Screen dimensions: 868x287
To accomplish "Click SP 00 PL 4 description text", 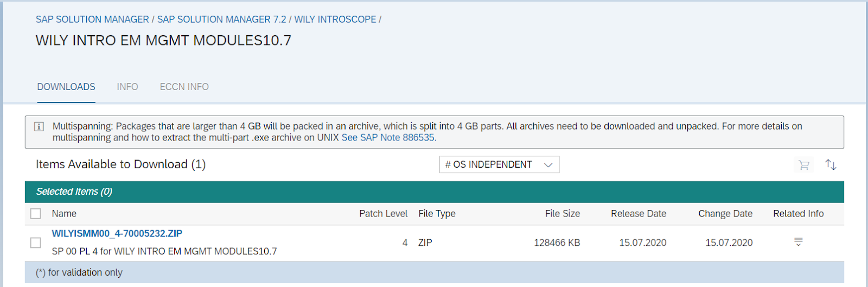I will click(164, 251).
